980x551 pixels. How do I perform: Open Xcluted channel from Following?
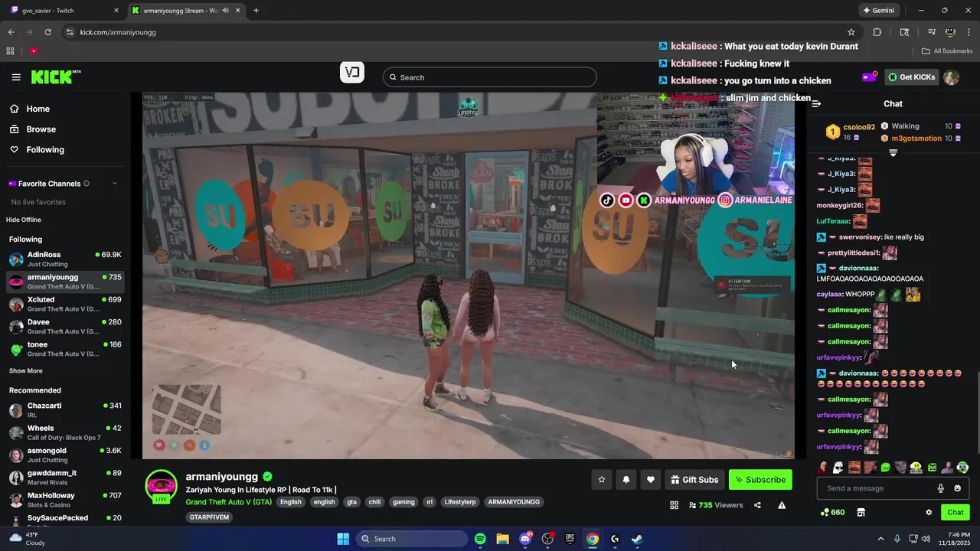click(65, 304)
